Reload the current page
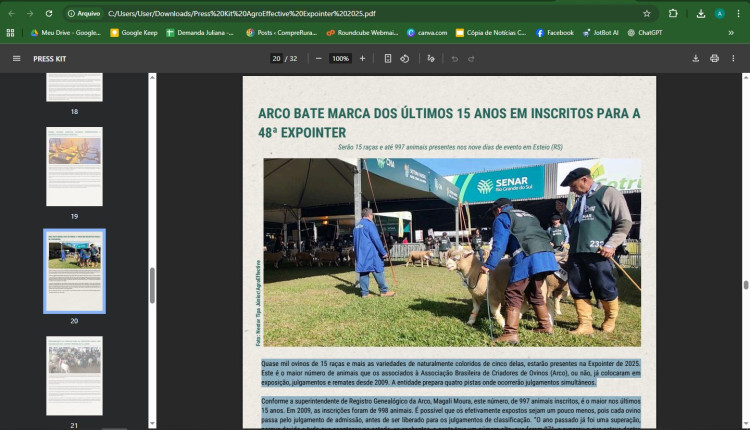 (49, 13)
